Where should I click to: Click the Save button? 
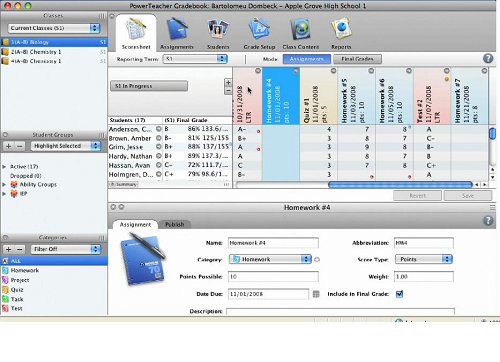[x=468, y=196]
